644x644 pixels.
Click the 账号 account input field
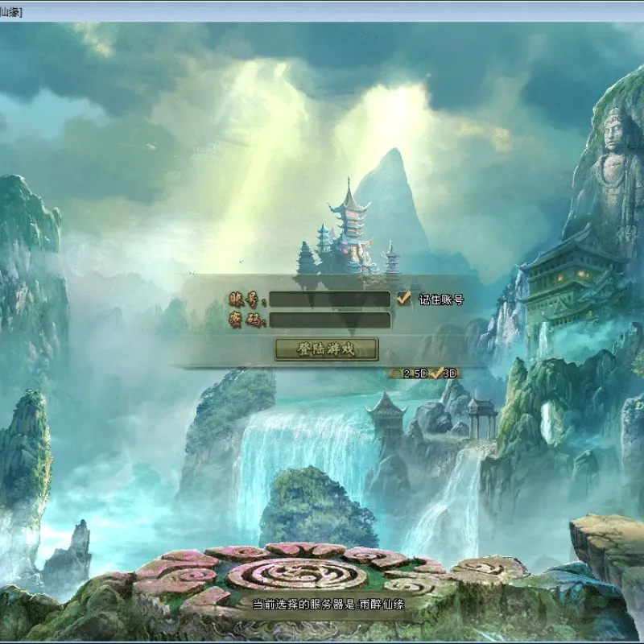point(330,299)
